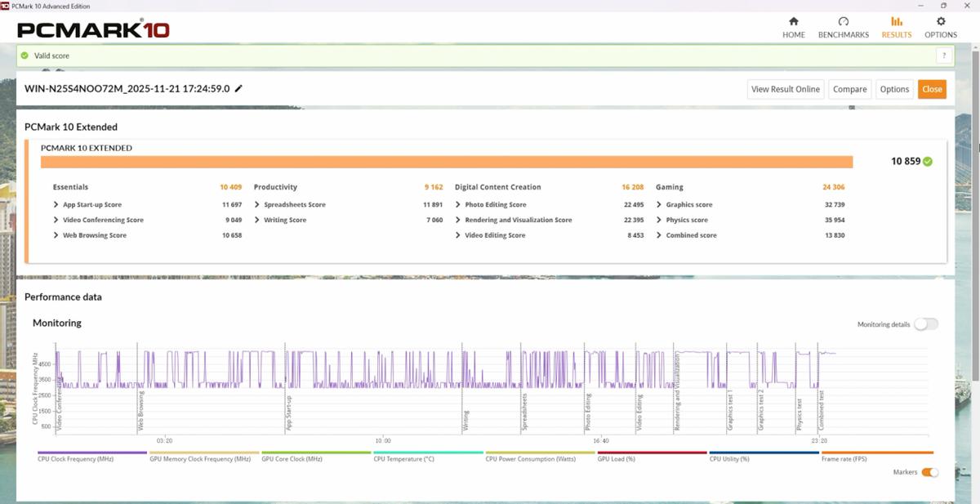980x504 pixels.
Task: Open the Benchmarks gauge icon
Action: tap(844, 22)
